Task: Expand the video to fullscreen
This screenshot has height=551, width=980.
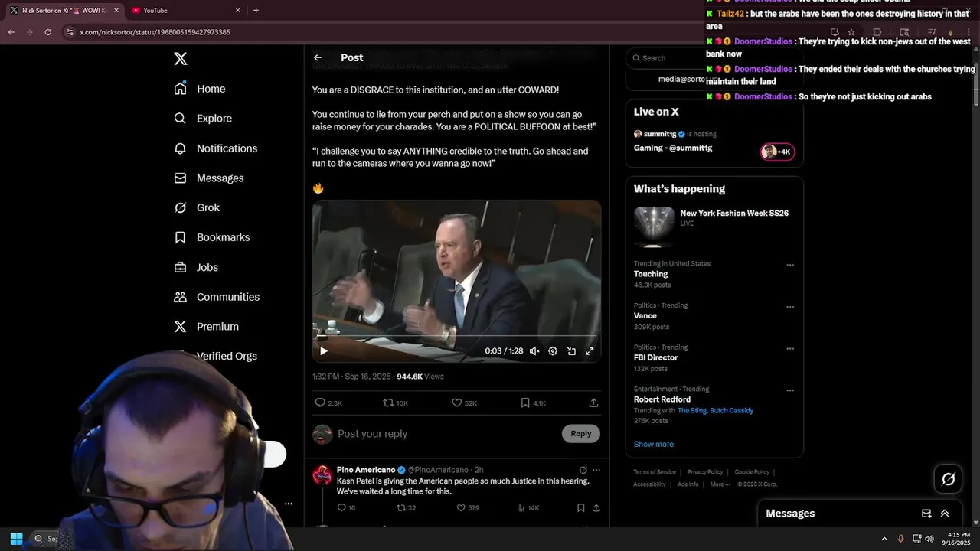Action: 590,351
